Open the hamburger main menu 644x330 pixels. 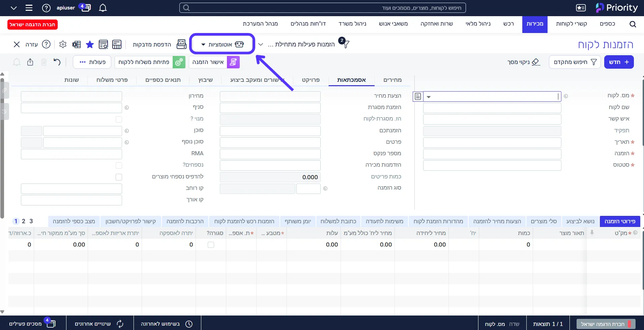(x=29, y=8)
